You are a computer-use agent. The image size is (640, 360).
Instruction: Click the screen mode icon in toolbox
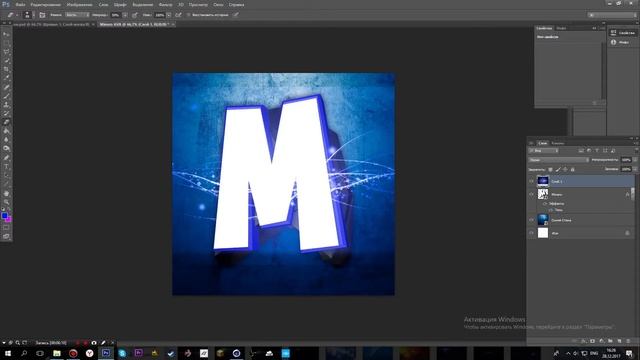tap(6, 236)
